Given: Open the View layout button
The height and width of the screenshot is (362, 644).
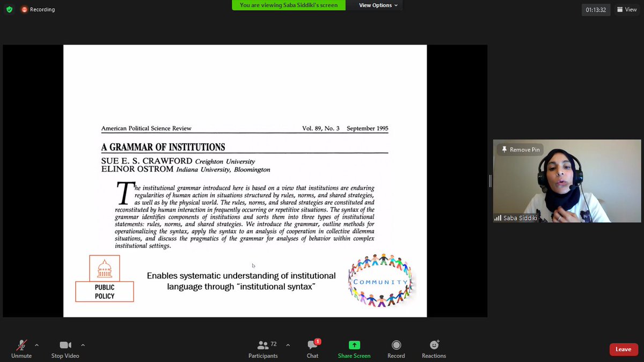Looking at the screenshot, I should click(627, 10).
